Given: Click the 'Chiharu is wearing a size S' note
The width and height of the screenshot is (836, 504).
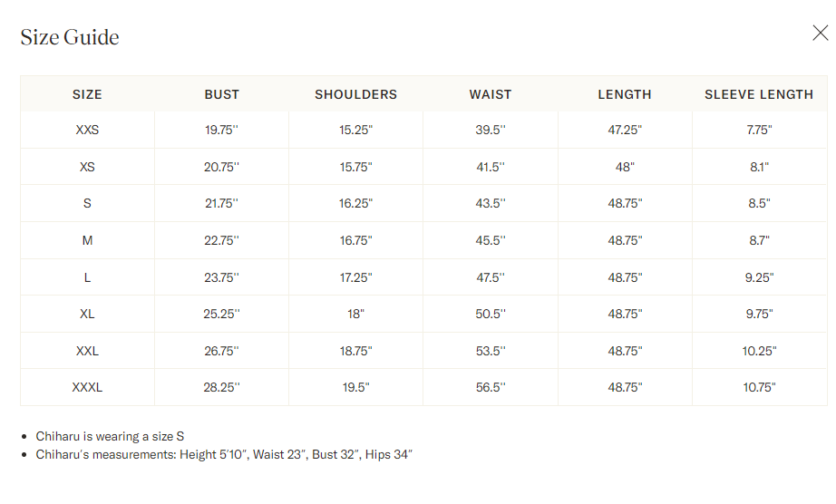Looking at the screenshot, I should (110, 436).
